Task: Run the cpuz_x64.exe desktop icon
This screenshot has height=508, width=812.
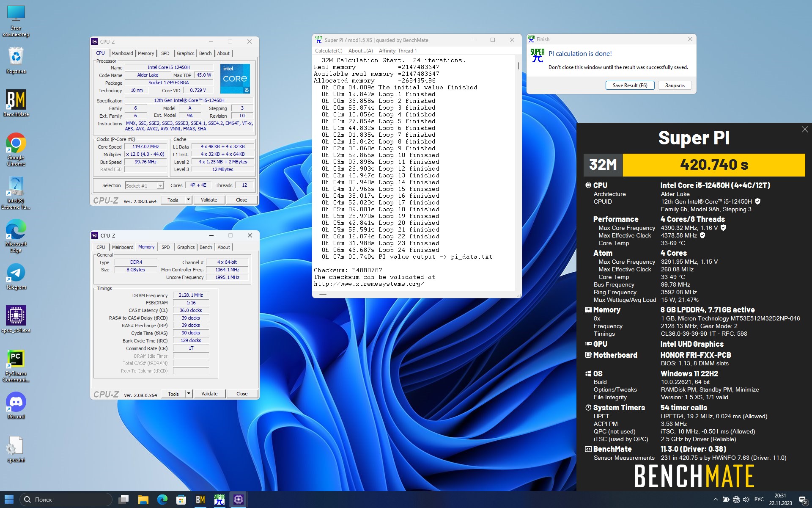Action: [x=16, y=319]
